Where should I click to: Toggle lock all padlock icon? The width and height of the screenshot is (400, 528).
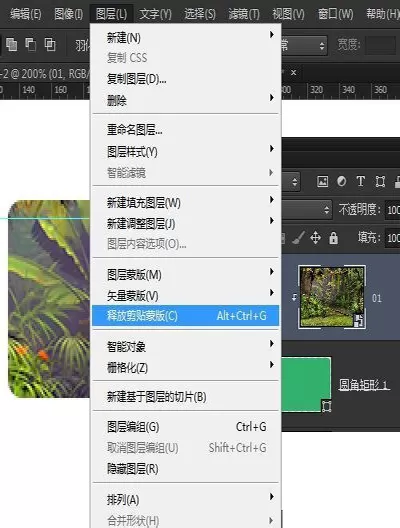point(334,238)
